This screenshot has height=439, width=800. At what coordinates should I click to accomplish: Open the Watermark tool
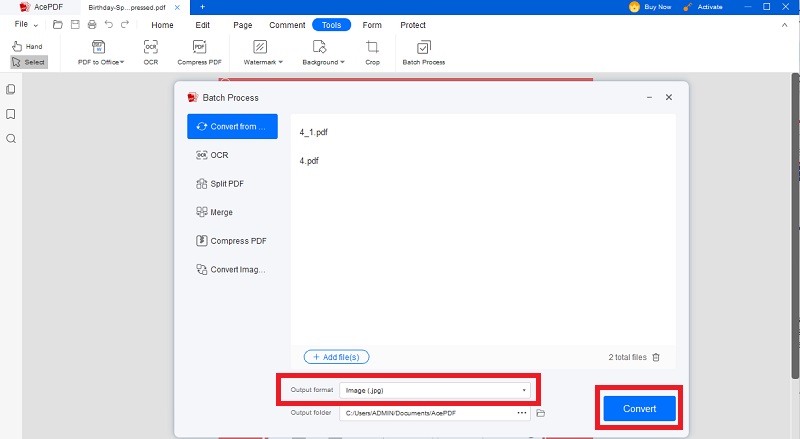coord(263,53)
